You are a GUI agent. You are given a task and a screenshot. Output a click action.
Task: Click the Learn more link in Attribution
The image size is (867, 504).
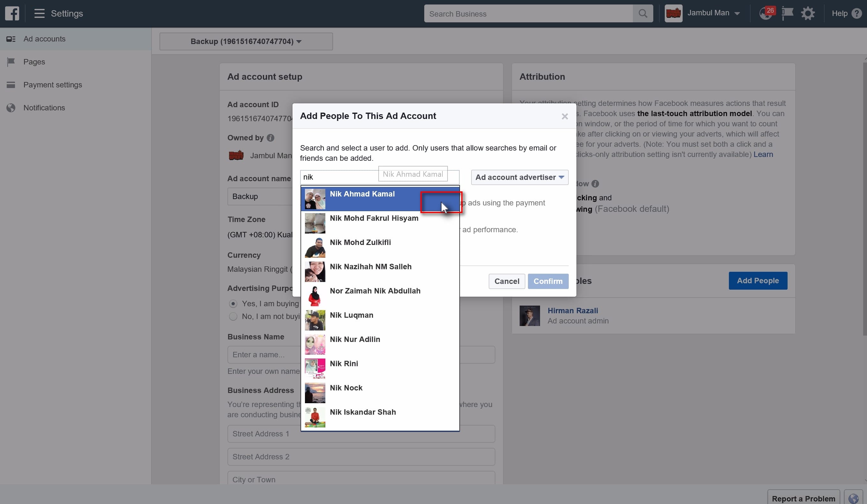click(x=763, y=154)
